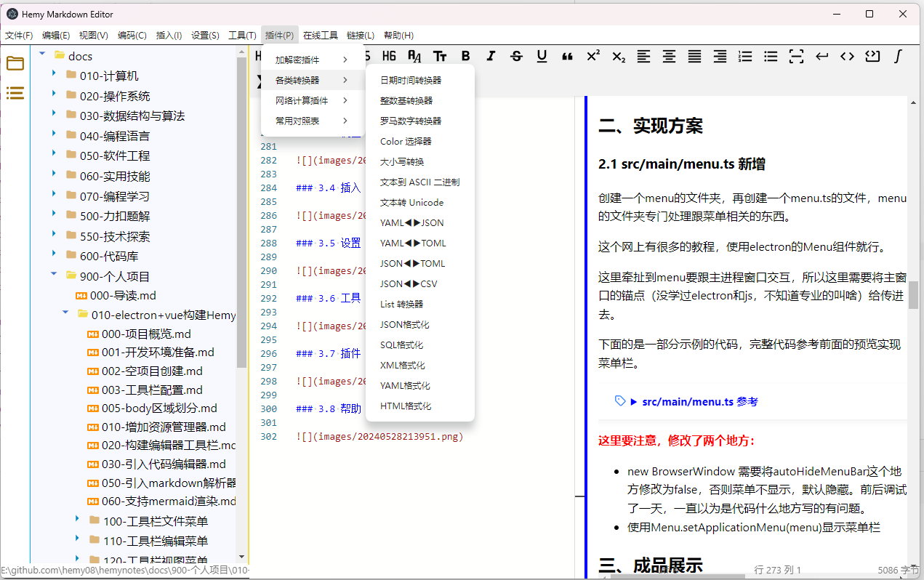Open the 工具(T) menu in menu bar
This screenshot has height=580, width=924.
[242, 35]
